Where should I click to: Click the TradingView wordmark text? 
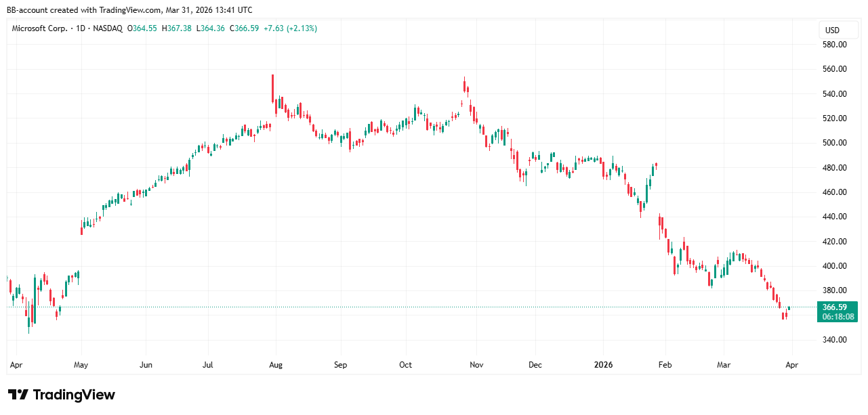74,395
